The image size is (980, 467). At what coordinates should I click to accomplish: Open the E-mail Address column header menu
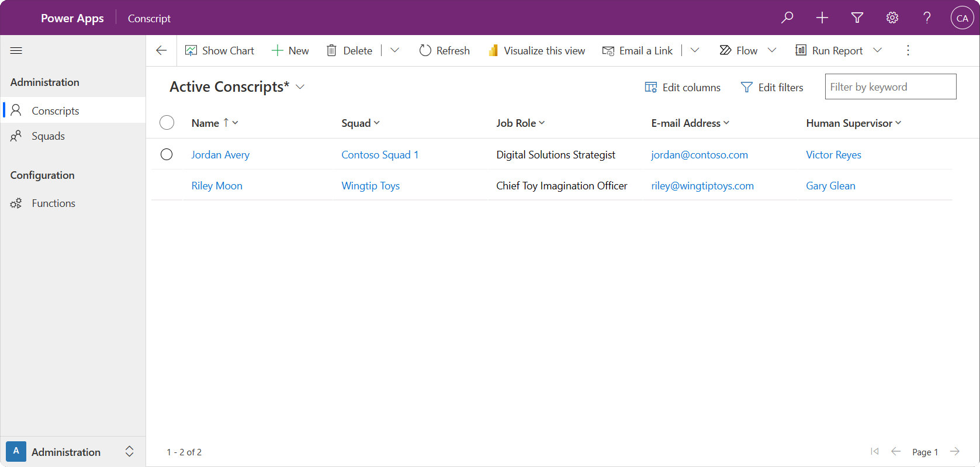point(690,123)
